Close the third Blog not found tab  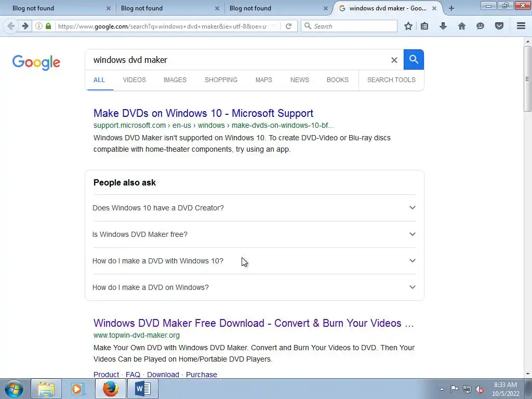(325, 8)
